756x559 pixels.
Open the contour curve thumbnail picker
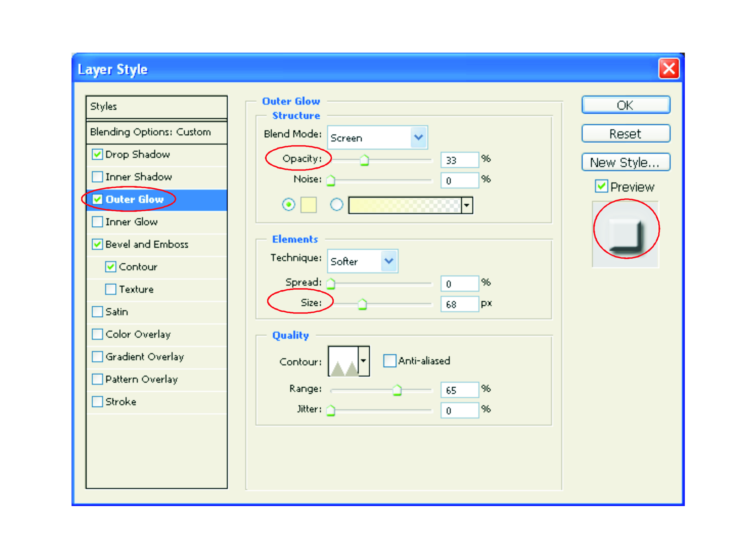(343, 361)
